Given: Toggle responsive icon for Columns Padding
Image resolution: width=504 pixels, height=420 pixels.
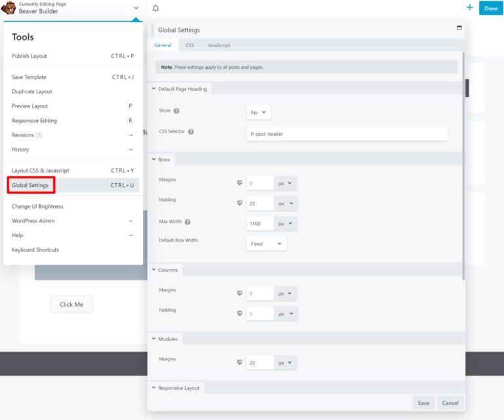Looking at the screenshot, I should (240, 313).
